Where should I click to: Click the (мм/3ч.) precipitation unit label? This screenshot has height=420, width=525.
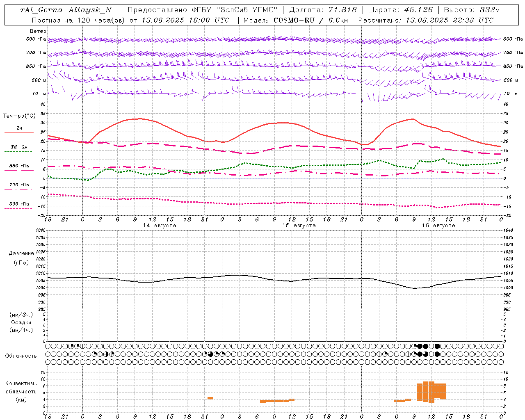[21, 315]
